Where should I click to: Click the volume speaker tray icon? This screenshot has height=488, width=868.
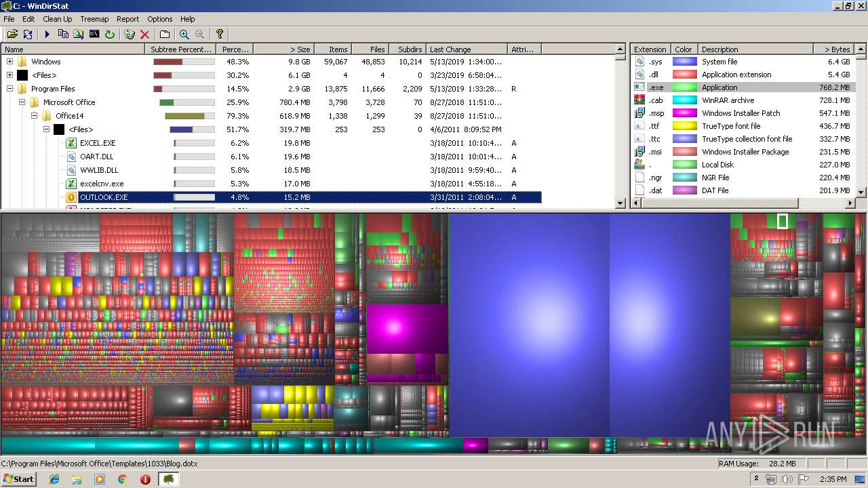(x=787, y=479)
